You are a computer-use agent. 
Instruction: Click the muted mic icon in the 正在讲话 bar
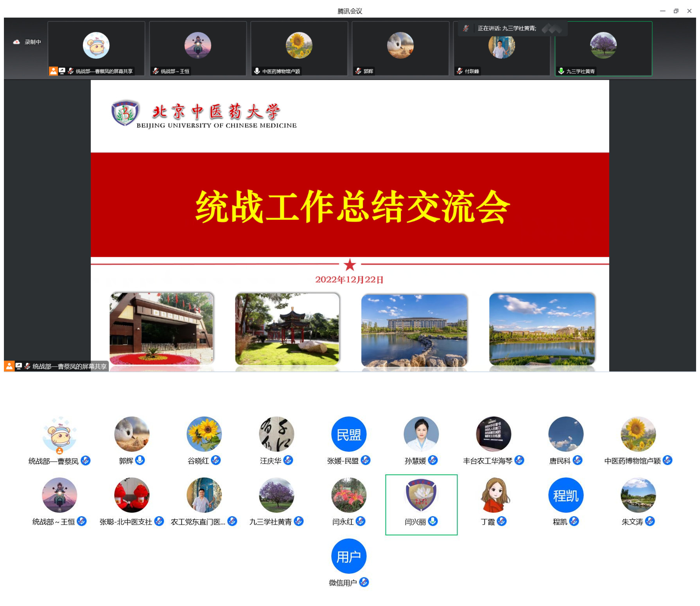click(x=466, y=28)
